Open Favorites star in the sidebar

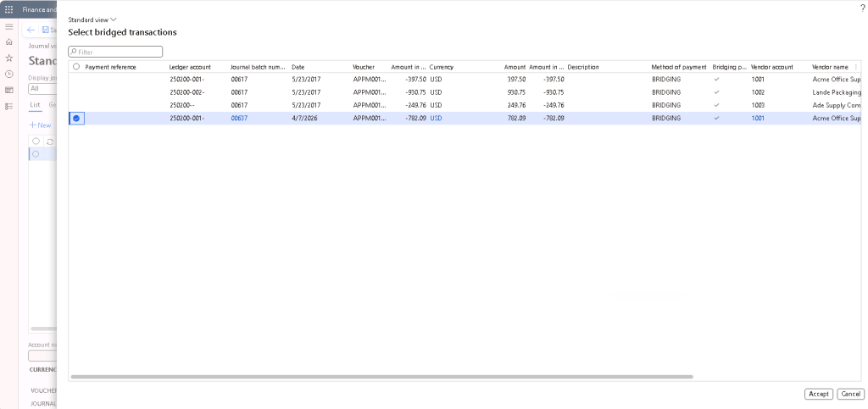pos(9,58)
